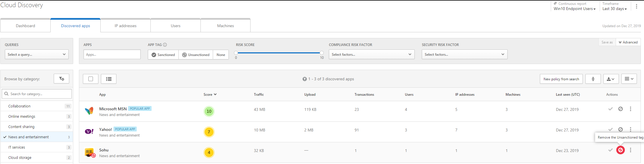
Task: Click the filter funnel icon by results count
Action: (x=305, y=79)
